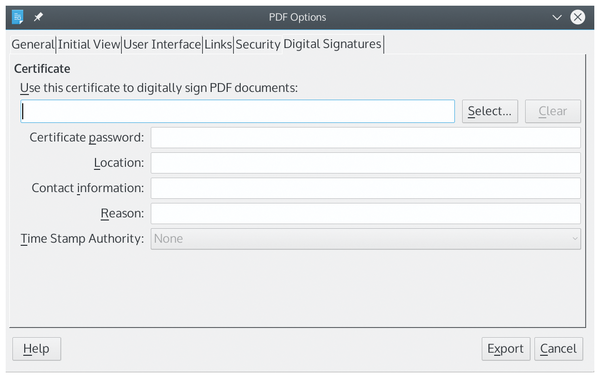Switch to the General tab

point(33,44)
